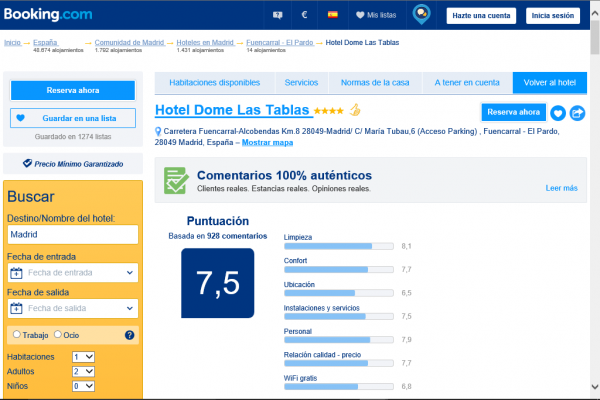Viewport: 600px width, 400px height.
Task: Open Mis listas heart menu
Action: pos(376,15)
